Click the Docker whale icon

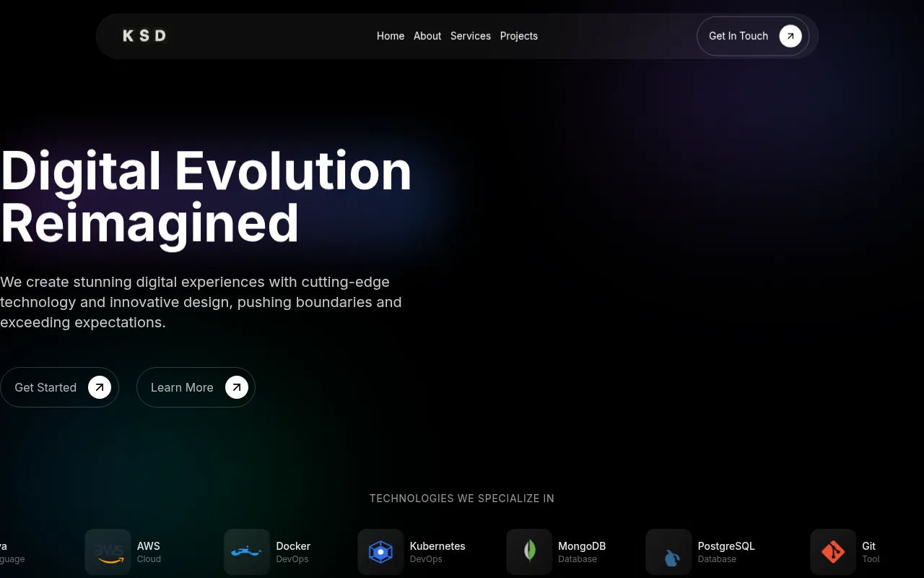point(247,552)
